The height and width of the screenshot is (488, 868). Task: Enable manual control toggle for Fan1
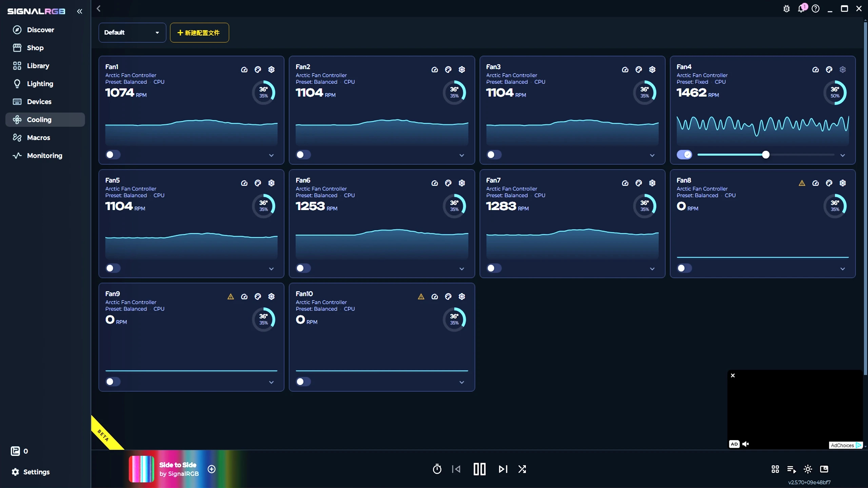click(113, 155)
